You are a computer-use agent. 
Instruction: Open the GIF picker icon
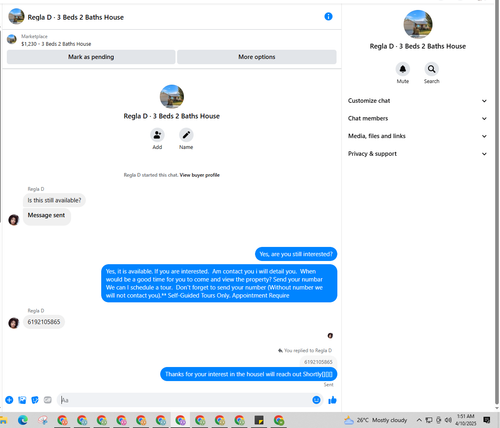click(x=48, y=400)
